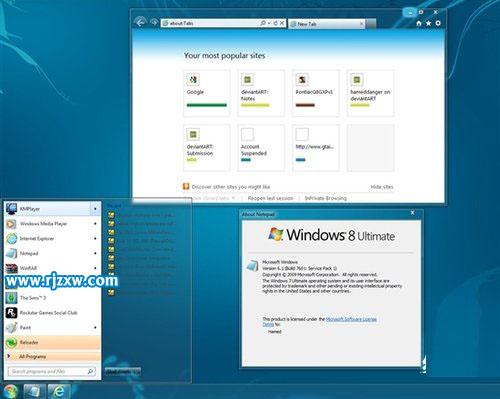Expand Windows Media Player jump list arrow

pos(95,224)
